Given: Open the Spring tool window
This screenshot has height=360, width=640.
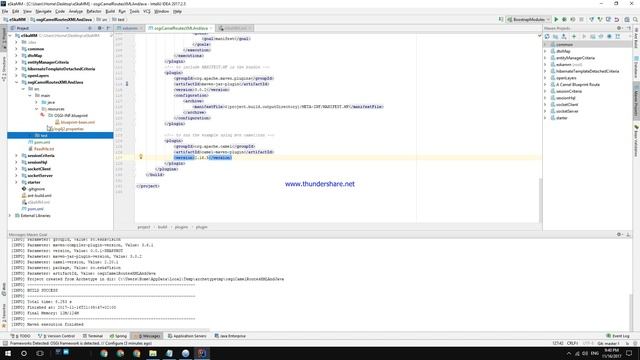Looking at the screenshot, I should pos(118,336).
